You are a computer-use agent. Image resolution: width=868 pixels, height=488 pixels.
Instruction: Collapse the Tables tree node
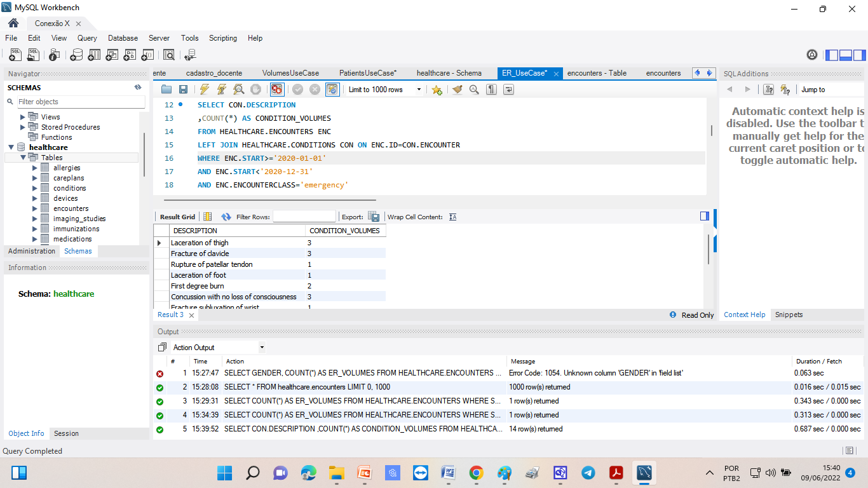click(23, 158)
